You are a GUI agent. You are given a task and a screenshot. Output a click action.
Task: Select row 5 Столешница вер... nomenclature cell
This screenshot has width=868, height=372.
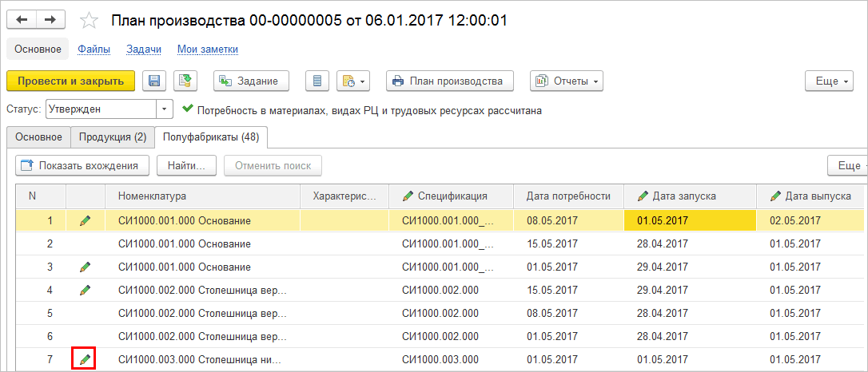click(202, 313)
